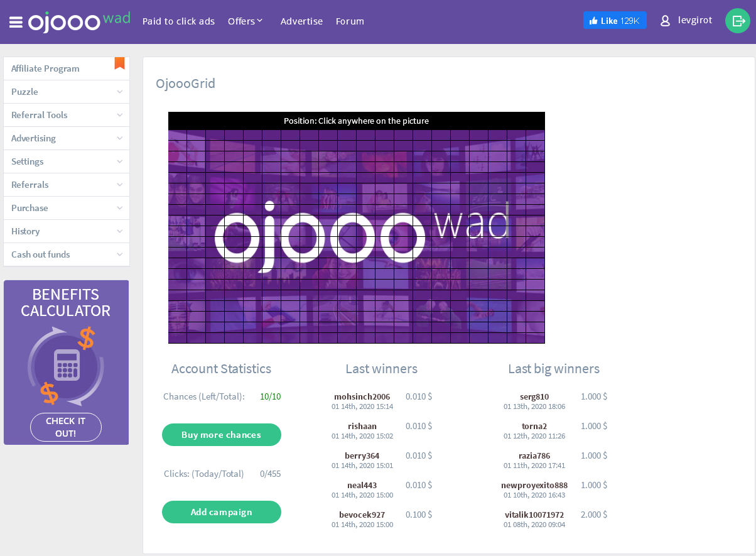The image size is (756, 556).
Task: Click the CHECK IT OUT! button
Action: [66, 427]
